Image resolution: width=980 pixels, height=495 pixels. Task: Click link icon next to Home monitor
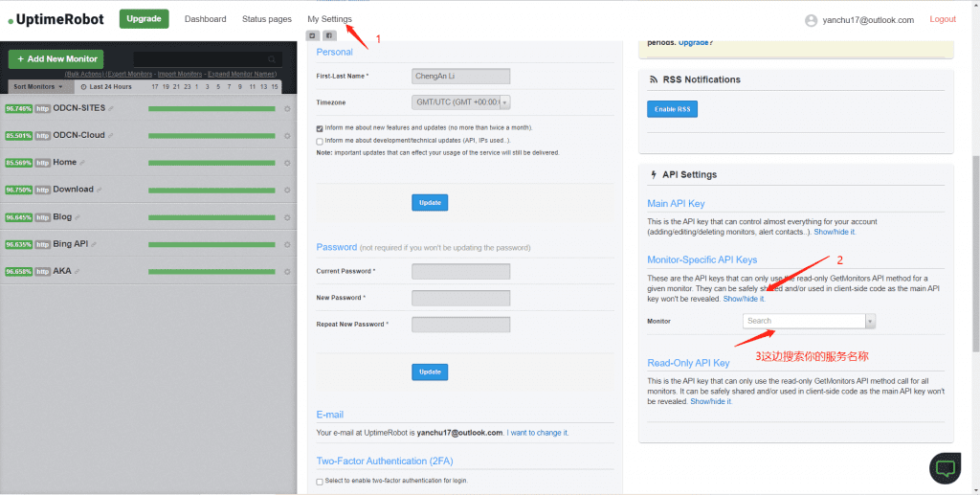pyautogui.click(x=82, y=163)
